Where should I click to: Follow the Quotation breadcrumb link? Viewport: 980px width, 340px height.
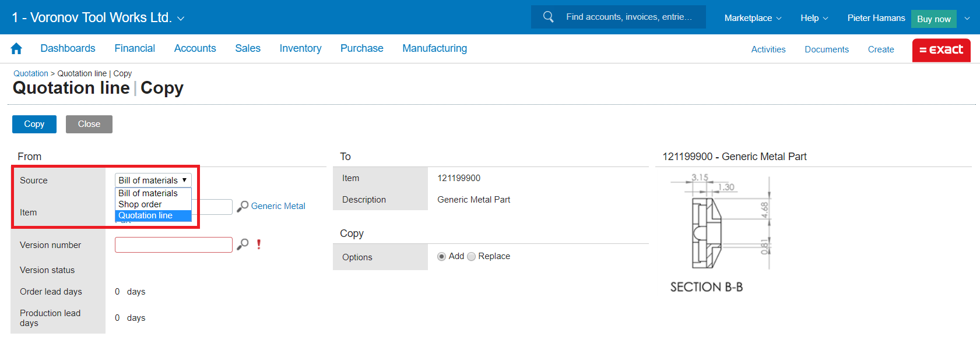(x=31, y=73)
